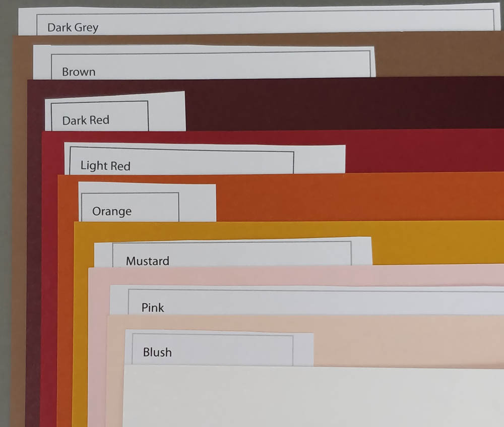The height and width of the screenshot is (427, 504).
Task: Choose the light red paper swatch
Action: point(423,151)
